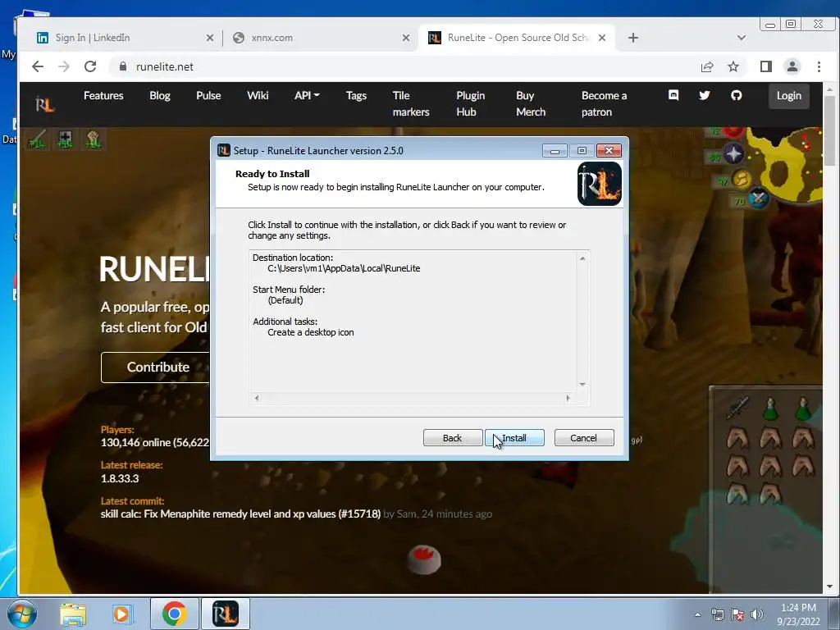Show hidden tray icons arrow

tap(697, 614)
